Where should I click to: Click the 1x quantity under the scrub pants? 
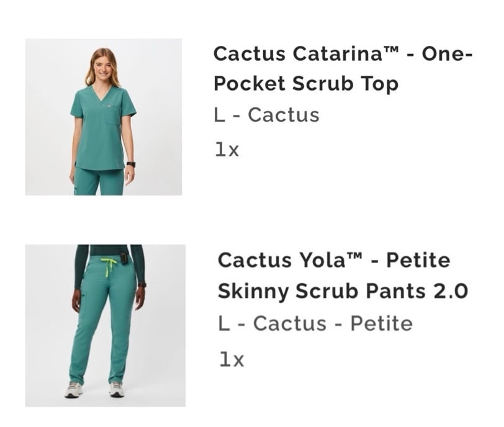232,359
